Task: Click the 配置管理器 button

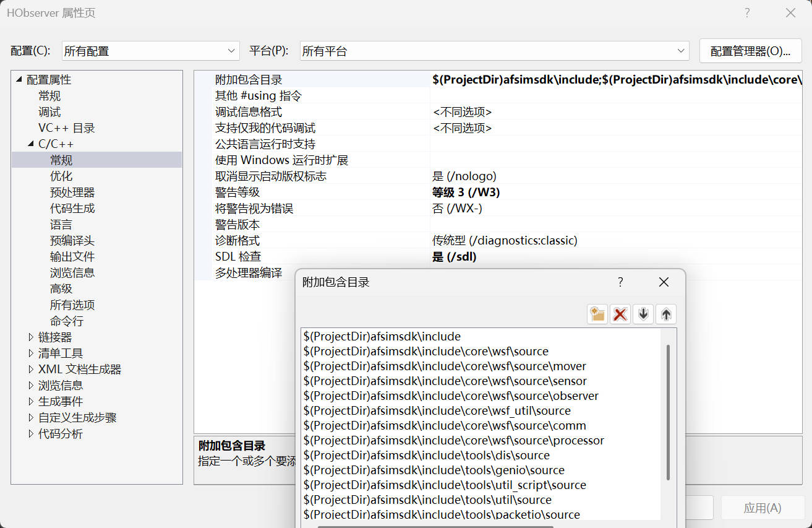Action: (750, 51)
